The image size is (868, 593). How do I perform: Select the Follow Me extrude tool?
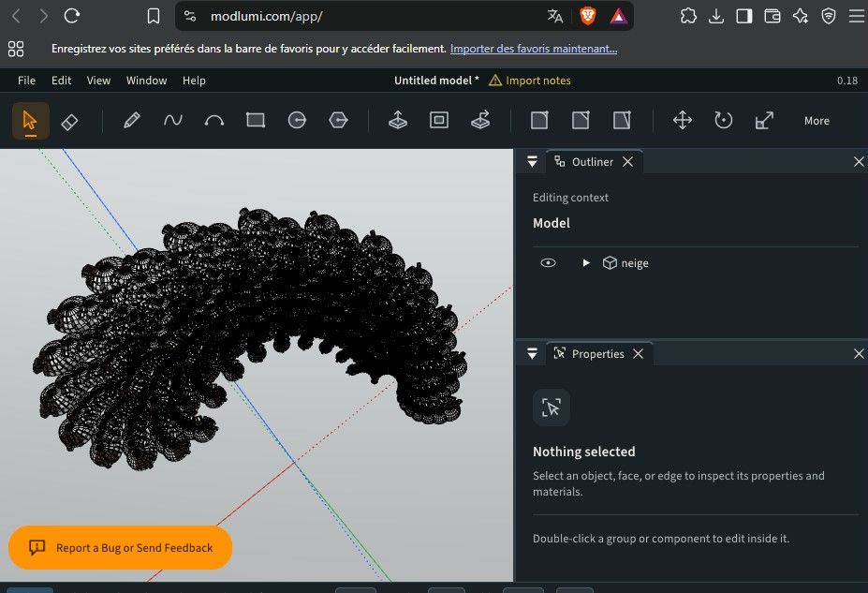[480, 120]
